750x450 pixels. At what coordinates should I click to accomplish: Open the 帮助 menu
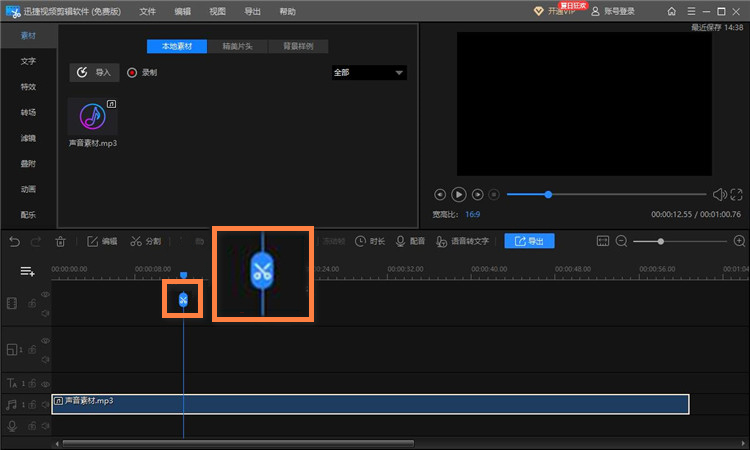coord(287,11)
